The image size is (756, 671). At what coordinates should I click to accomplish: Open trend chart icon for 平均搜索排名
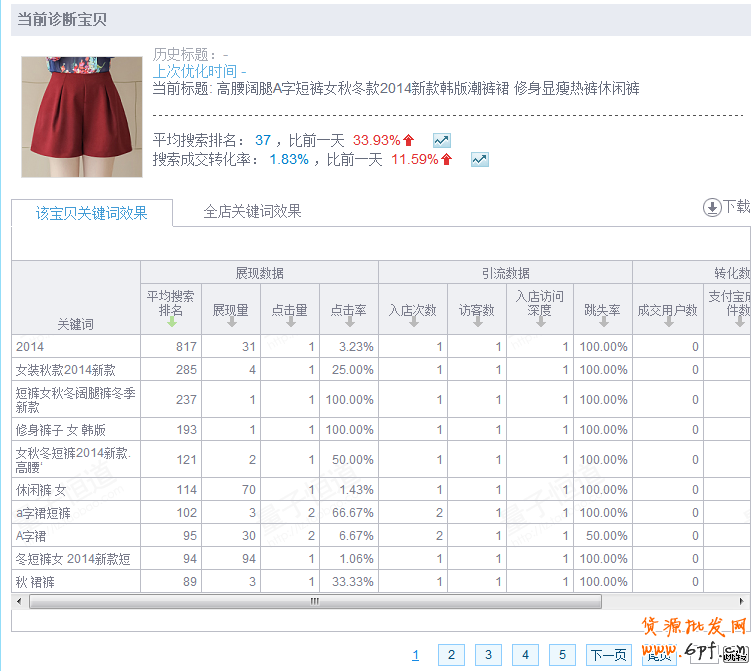[441, 141]
